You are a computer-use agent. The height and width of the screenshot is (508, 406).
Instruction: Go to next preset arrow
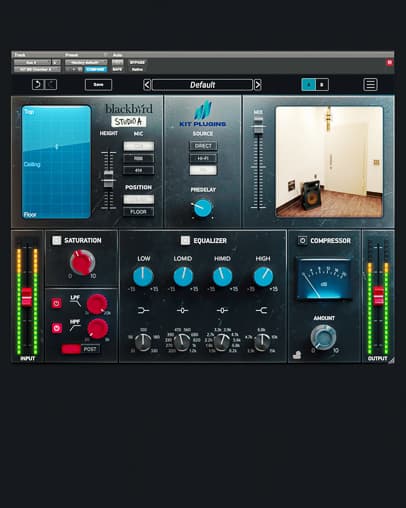pos(258,85)
